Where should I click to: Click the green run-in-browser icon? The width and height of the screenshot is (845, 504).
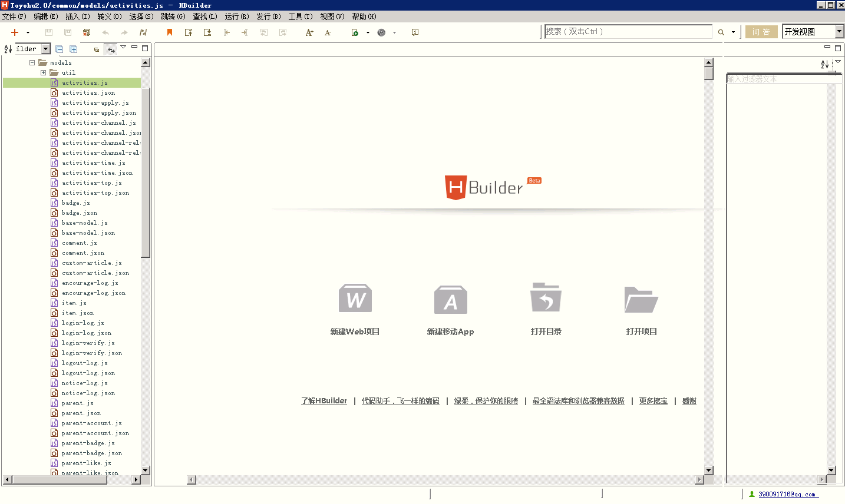tap(355, 32)
